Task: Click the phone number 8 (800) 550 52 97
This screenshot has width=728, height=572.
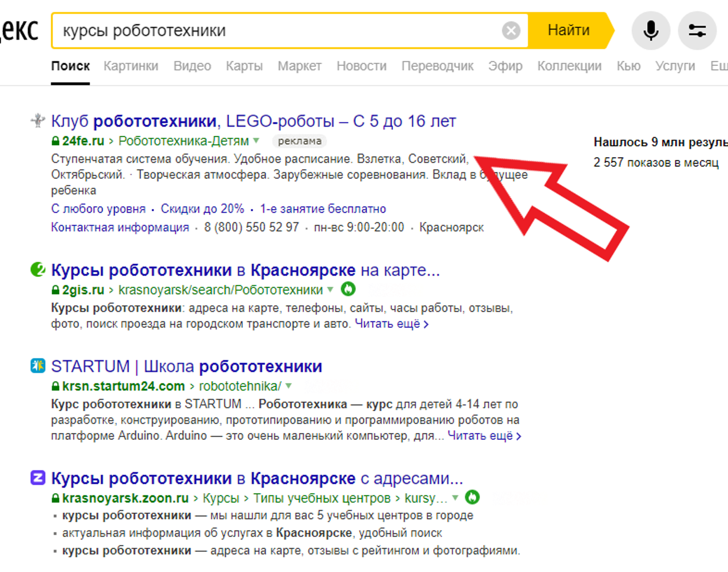Action: pyautogui.click(x=251, y=227)
